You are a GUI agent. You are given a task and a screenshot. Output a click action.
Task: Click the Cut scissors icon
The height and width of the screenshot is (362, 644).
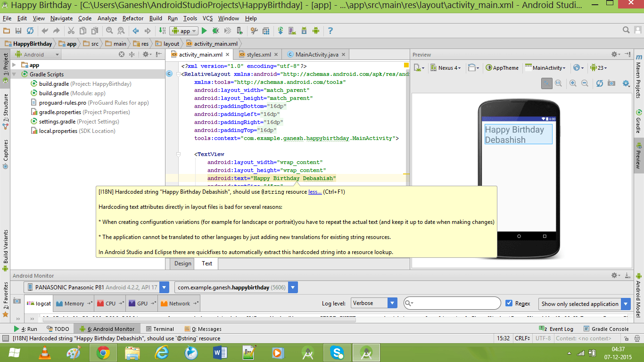[71, 31]
